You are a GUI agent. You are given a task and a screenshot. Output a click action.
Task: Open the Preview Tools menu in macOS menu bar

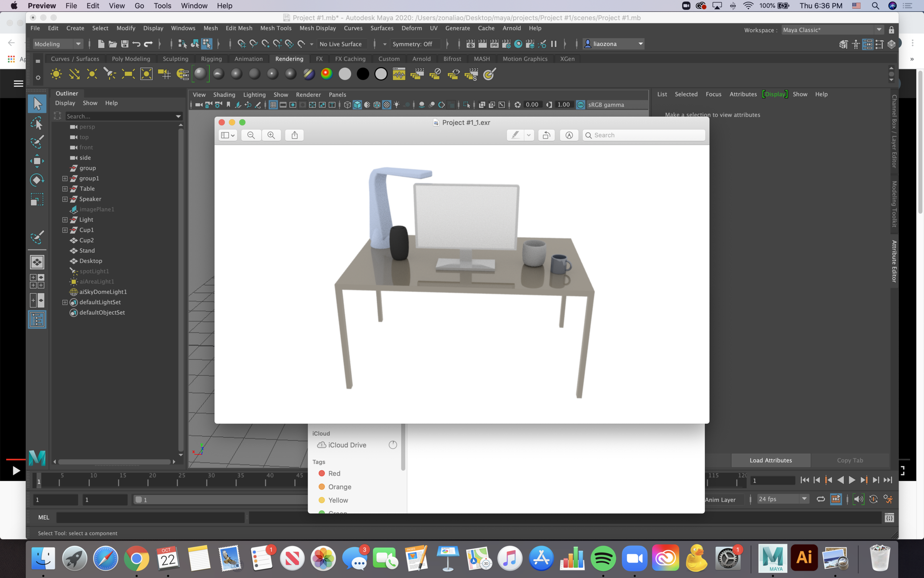[162, 6]
